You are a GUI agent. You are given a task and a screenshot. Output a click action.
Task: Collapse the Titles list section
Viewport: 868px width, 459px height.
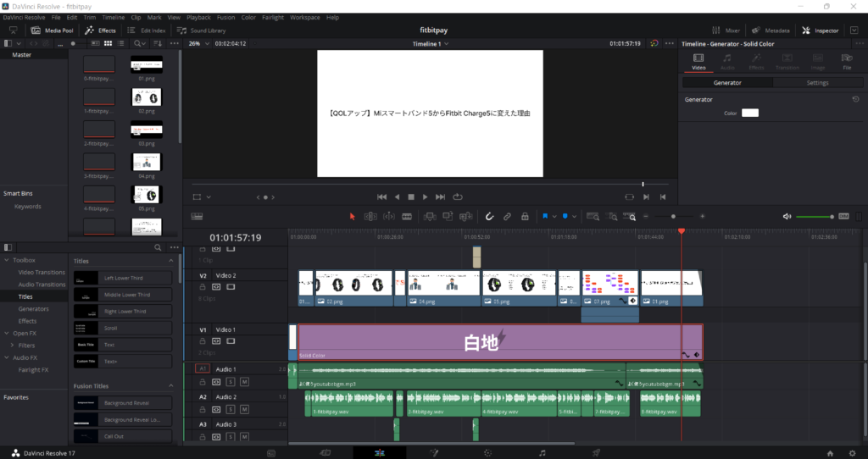tap(170, 261)
